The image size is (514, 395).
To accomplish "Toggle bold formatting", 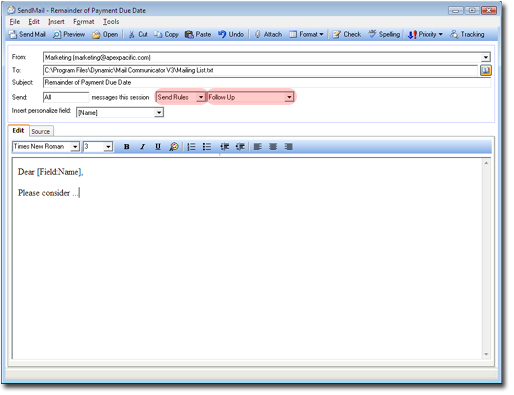I will click(x=126, y=147).
